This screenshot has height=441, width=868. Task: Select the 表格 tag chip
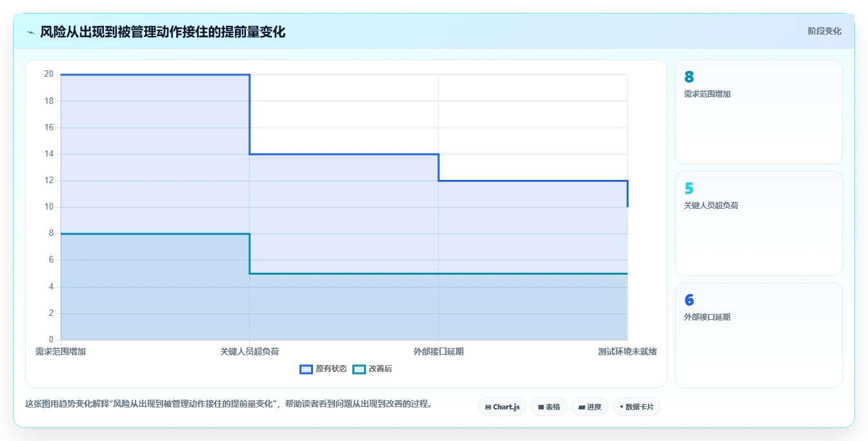point(549,407)
